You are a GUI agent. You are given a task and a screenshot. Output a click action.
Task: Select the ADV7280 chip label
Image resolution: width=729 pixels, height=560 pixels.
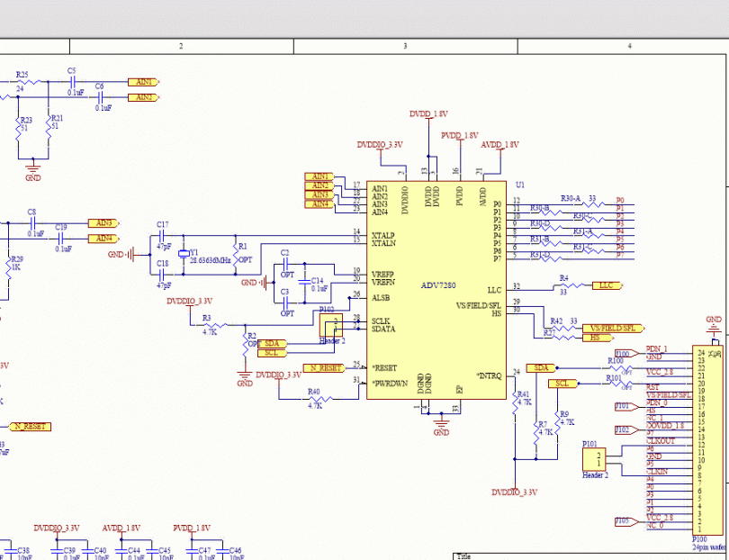pyautogui.click(x=438, y=285)
